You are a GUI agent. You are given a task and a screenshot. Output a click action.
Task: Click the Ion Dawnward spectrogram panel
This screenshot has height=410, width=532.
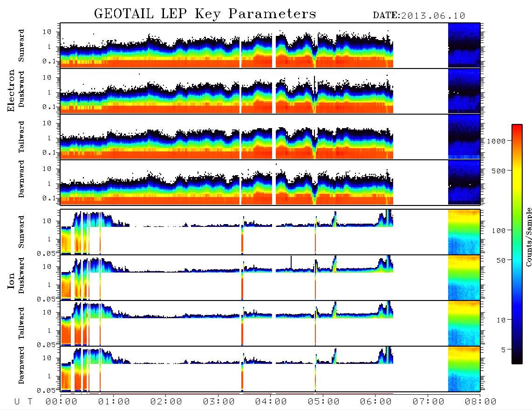coord(270,369)
